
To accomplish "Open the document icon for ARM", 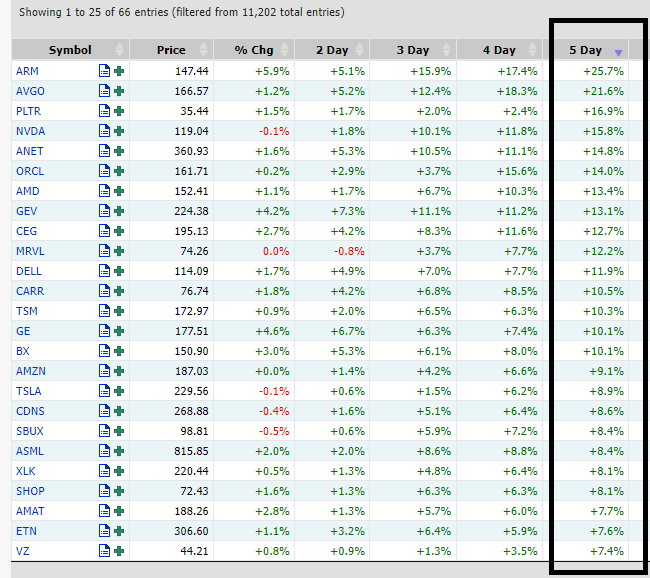I will pos(104,71).
